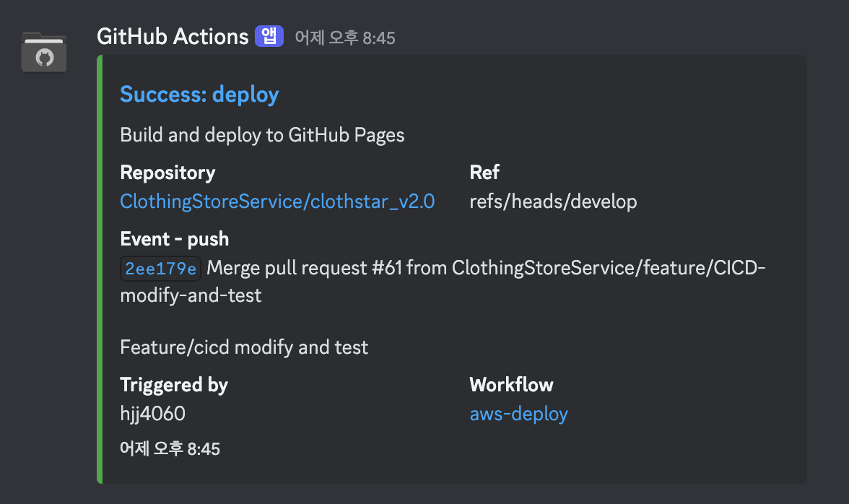Open commit hash 2ee179e link
The width and height of the screenshot is (849, 504).
pos(160,269)
